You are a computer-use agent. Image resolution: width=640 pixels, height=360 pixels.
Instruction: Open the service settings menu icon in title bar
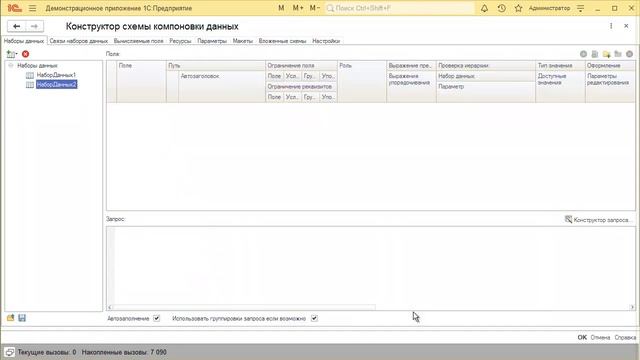click(580, 8)
